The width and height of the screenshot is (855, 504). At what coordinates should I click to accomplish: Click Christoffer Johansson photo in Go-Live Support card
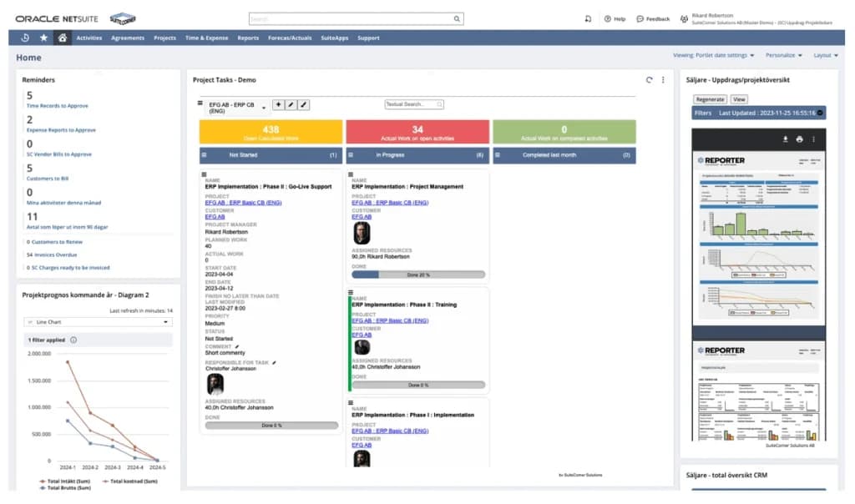pyautogui.click(x=215, y=384)
